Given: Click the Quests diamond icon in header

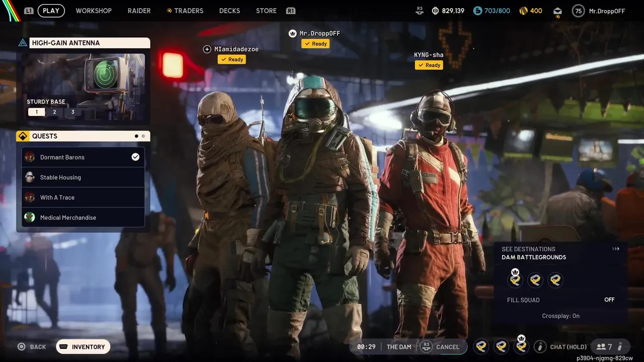Looking at the screenshot, I should pyautogui.click(x=23, y=136).
